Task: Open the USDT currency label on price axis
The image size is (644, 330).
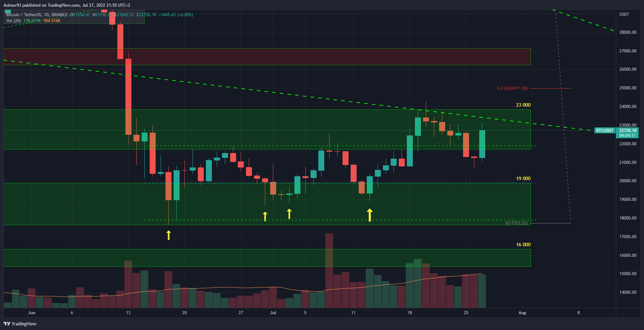Action: [x=624, y=14]
